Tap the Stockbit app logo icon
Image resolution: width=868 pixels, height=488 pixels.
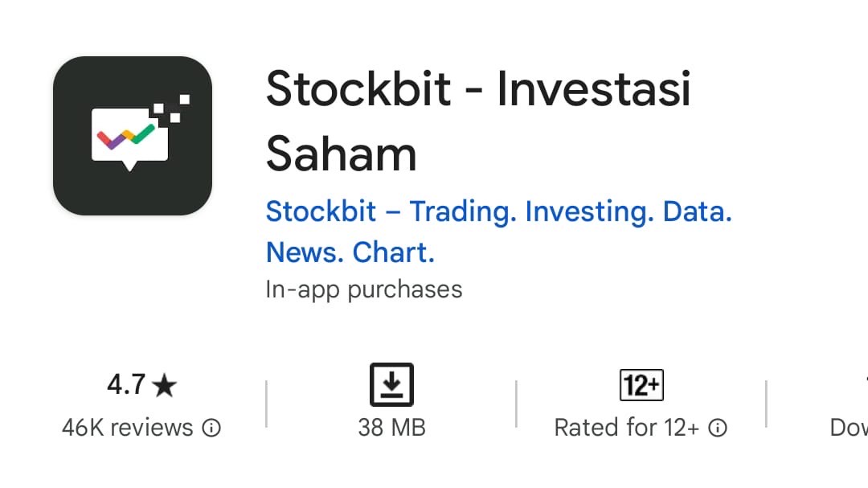coord(133,136)
